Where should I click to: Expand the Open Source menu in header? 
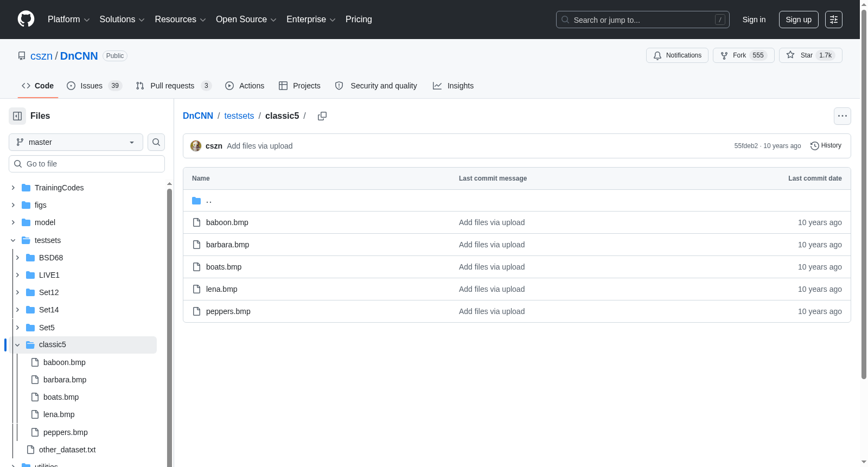(x=246, y=20)
